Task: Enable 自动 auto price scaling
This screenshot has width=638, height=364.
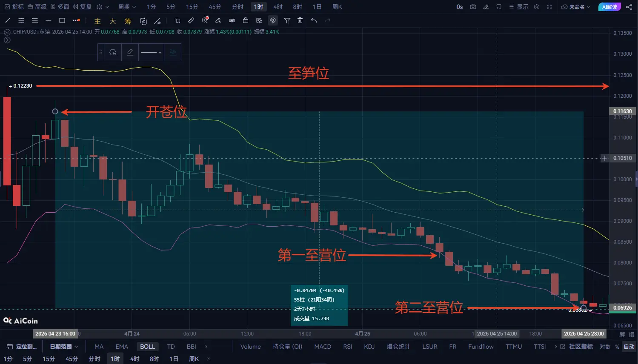Action: pos(629,347)
